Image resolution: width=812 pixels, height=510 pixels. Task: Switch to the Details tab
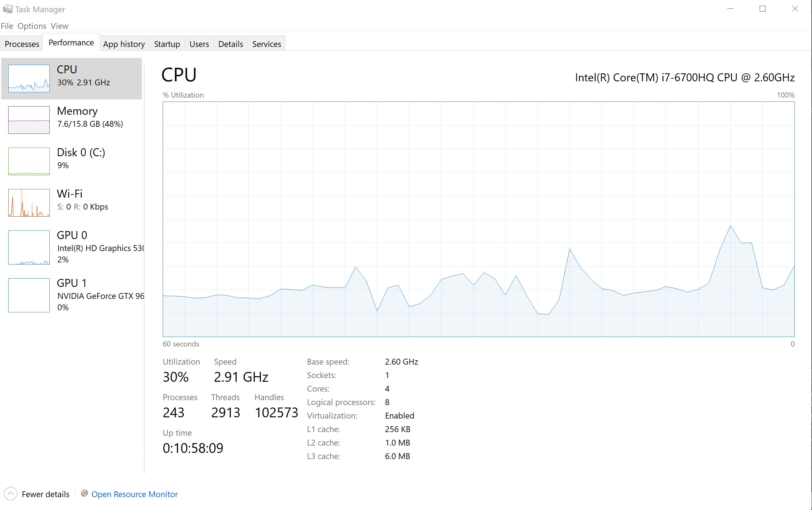[x=231, y=44]
